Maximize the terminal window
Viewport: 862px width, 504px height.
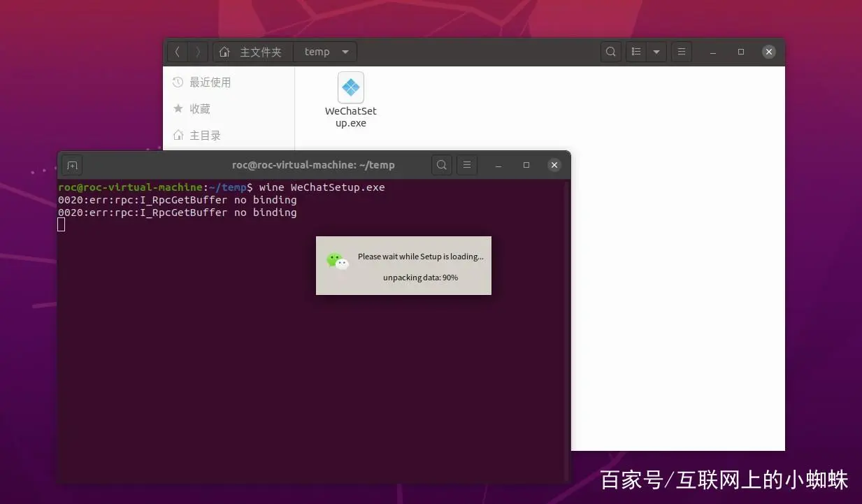(526, 165)
